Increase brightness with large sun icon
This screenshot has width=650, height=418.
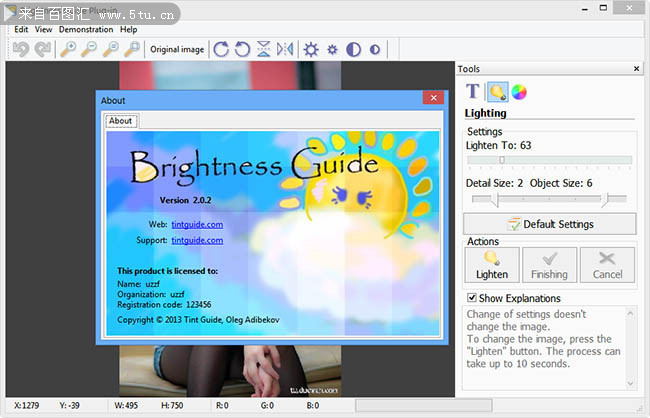click(x=311, y=50)
